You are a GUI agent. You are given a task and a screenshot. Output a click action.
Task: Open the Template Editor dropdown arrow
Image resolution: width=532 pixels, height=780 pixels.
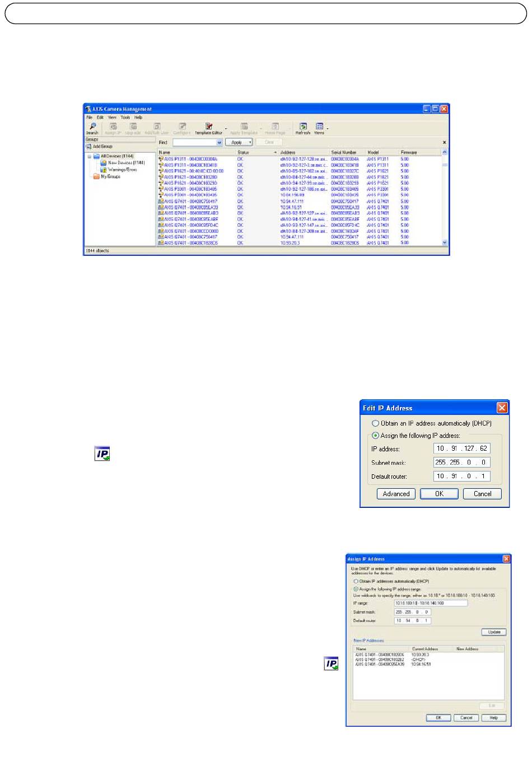click(226, 129)
